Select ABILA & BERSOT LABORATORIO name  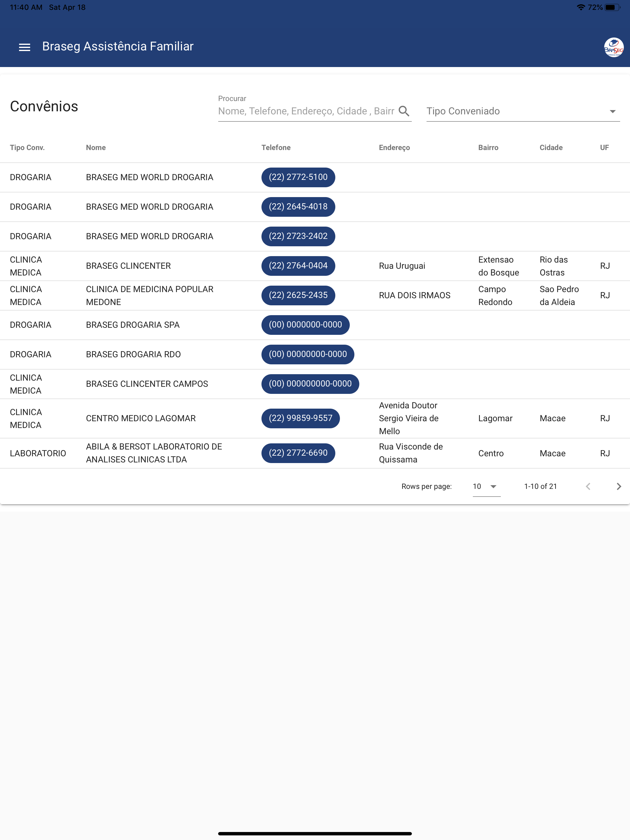pyautogui.click(x=154, y=453)
